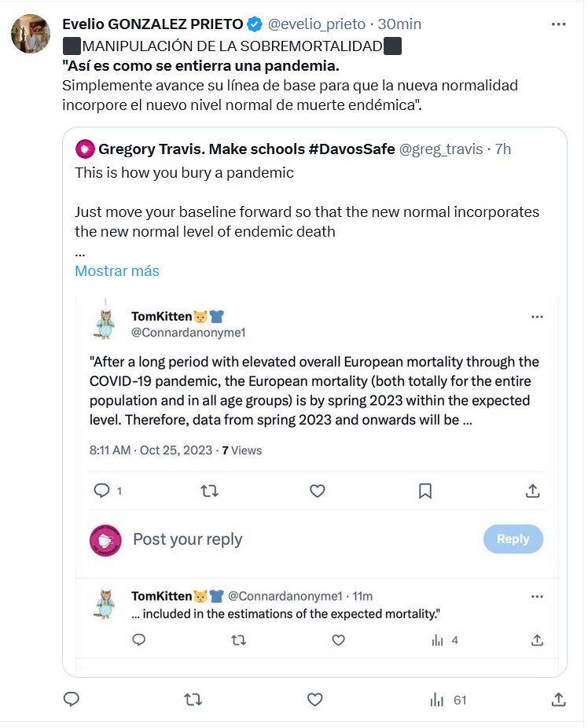Open TomKitten tweet's three-dot menu

tap(538, 317)
